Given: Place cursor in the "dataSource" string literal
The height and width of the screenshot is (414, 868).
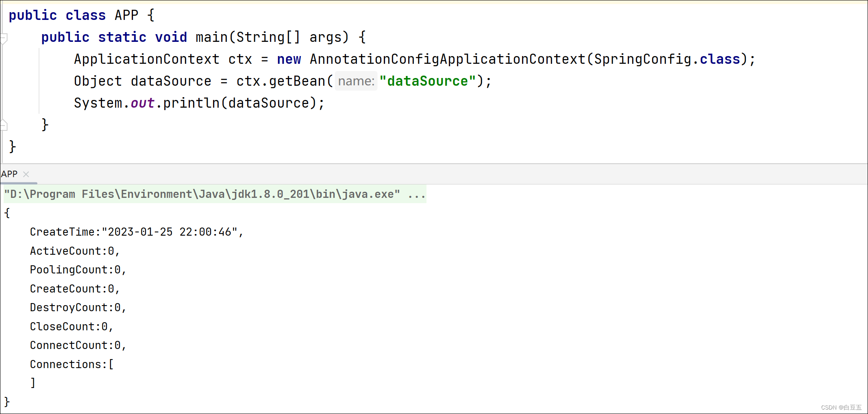Looking at the screenshot, I should [427, 81].
